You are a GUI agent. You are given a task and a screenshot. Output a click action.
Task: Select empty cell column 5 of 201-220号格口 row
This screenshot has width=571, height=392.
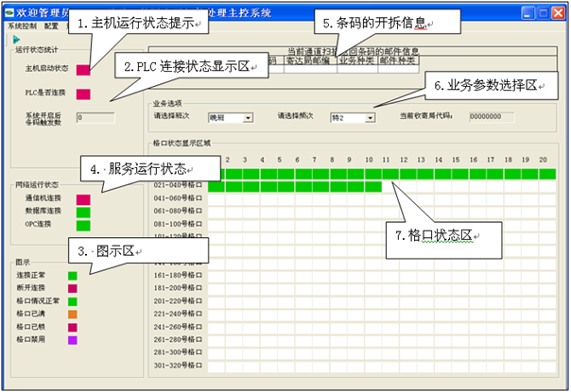[285, 302]
